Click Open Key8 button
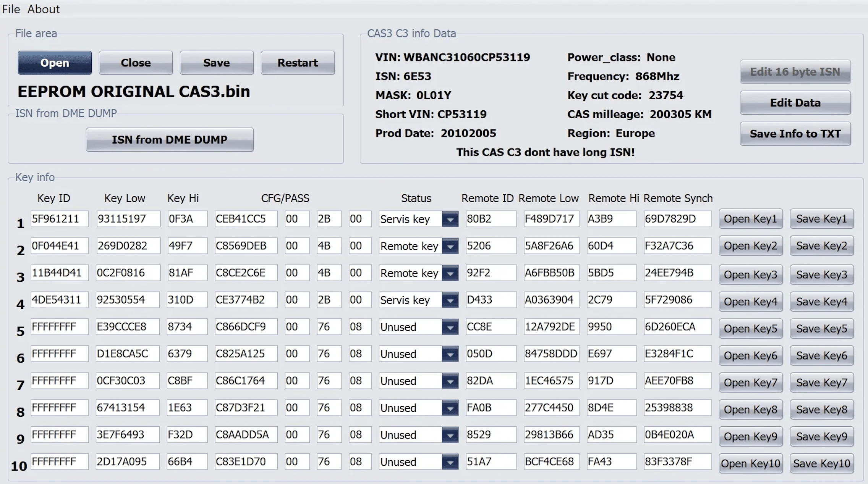The image size is (868, 484). (751, 410)
